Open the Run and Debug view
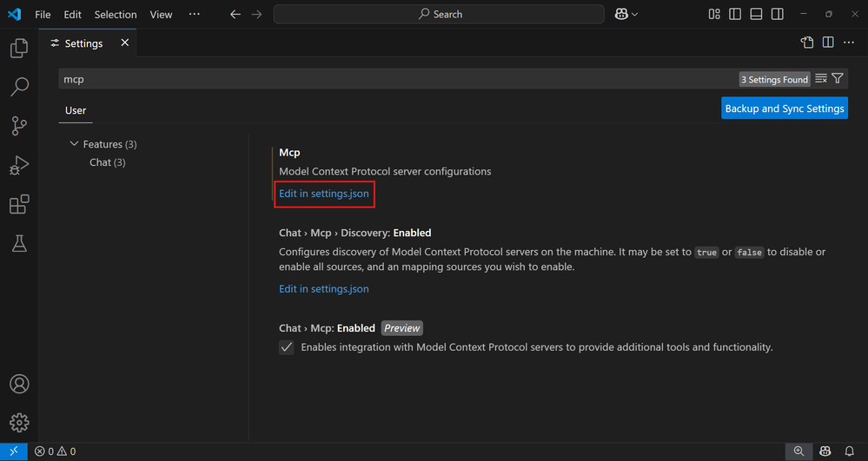This screenshot has height=461, width=868. [19, 165]
